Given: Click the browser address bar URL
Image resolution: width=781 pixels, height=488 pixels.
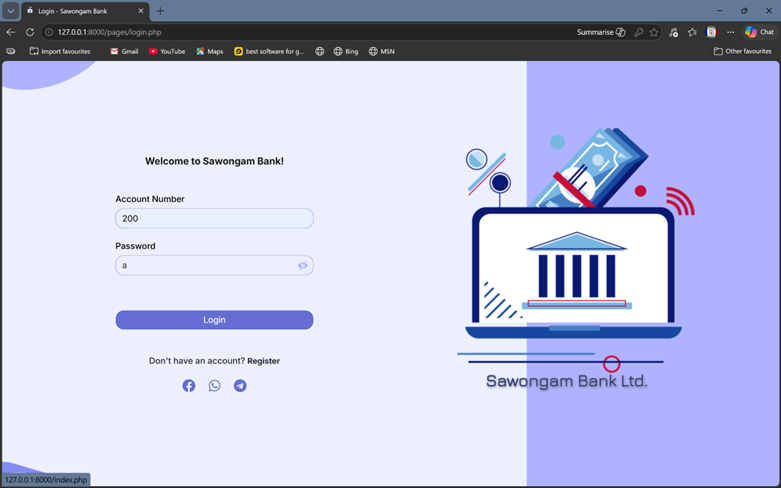Looking at the screenshot, I should [110, 32].
